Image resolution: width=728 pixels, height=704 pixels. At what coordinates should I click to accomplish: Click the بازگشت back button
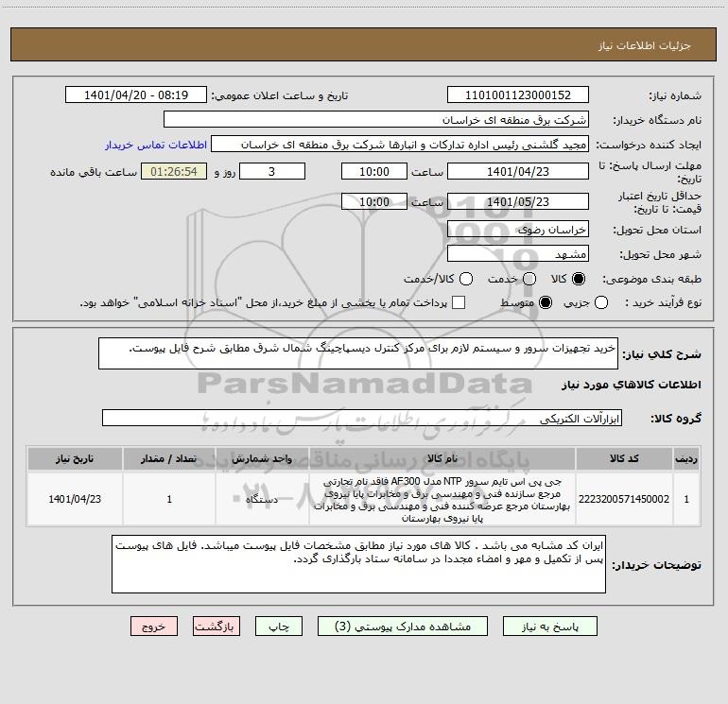pos(217,627)
